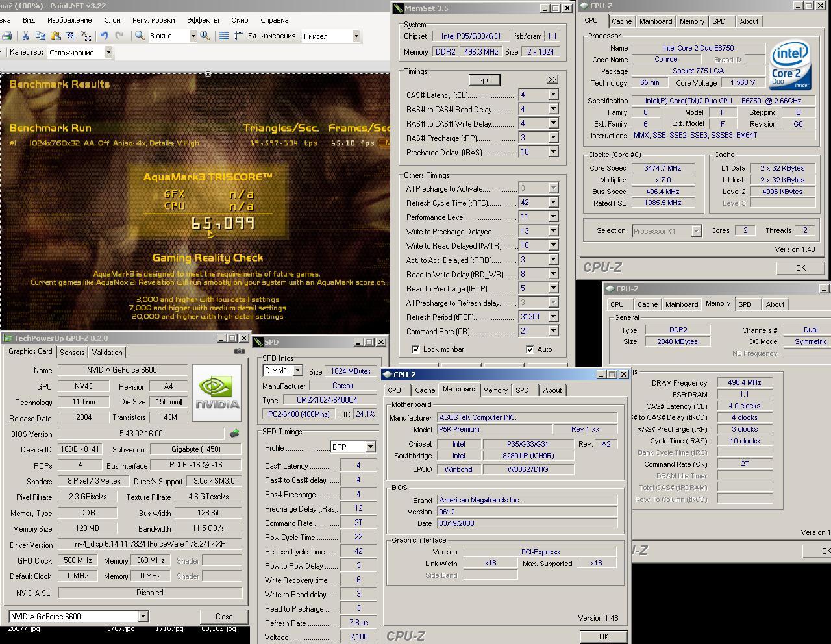Click the BIOS Version field 5.43.02.16.00
831x644 pixels.
tap(141, 434)
